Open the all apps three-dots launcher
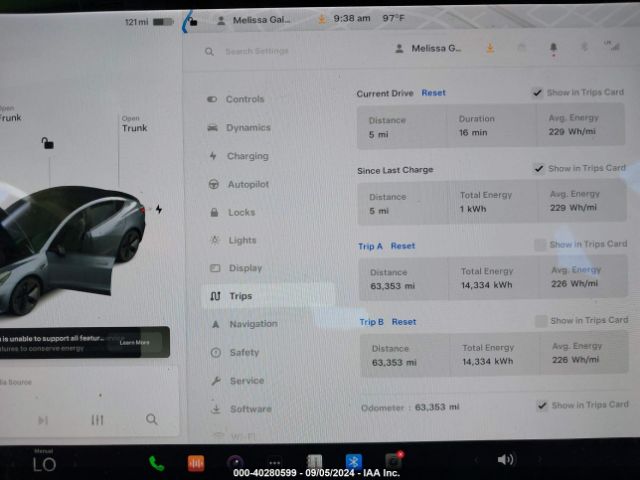Viewport: 640px width, 480px height. (x=275, y=463)
